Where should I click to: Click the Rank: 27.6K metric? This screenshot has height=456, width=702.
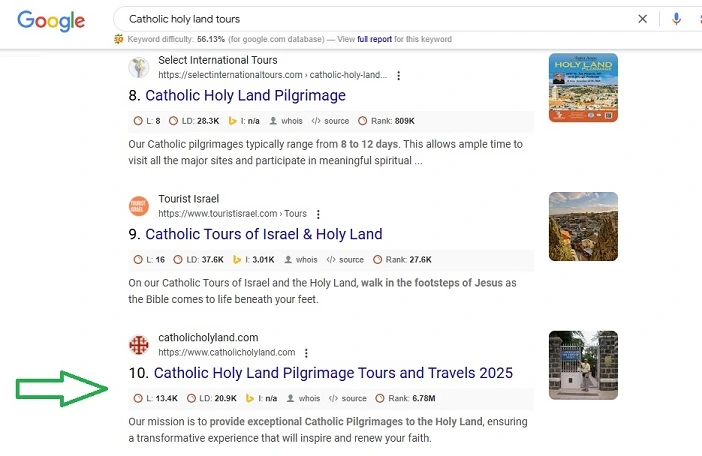tap(402, 260)
